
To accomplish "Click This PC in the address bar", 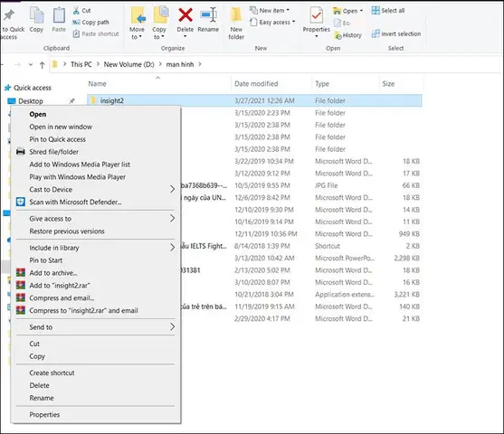I will point(81,64).
